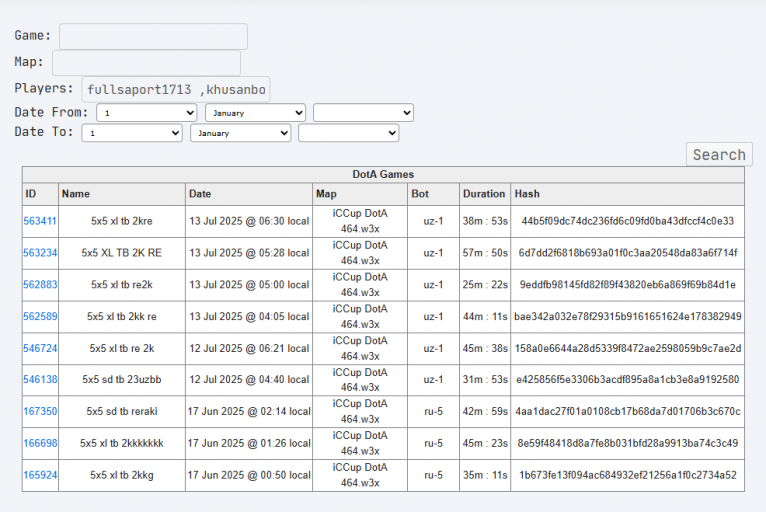The height and width of the screenshot is (512, 766).
Task: Click hash starting with bae342a032e7
Action: point(628,317)
